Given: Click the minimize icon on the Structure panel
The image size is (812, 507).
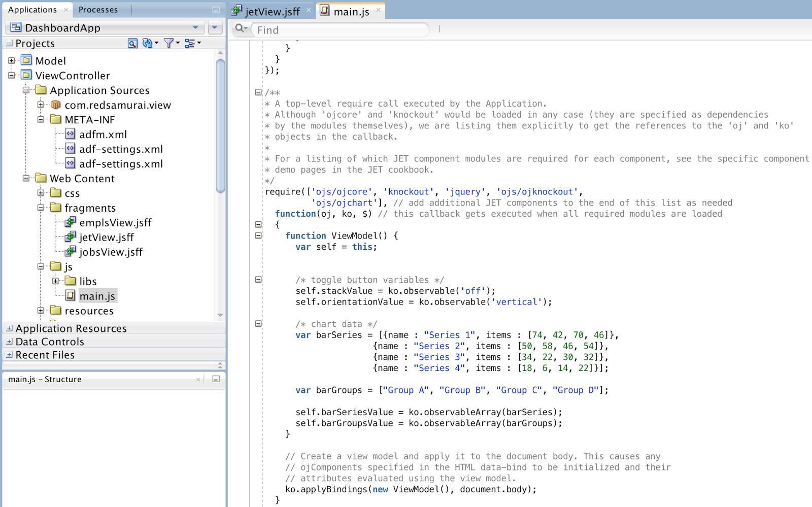Looking at the screenshot, I should point(217,379).
